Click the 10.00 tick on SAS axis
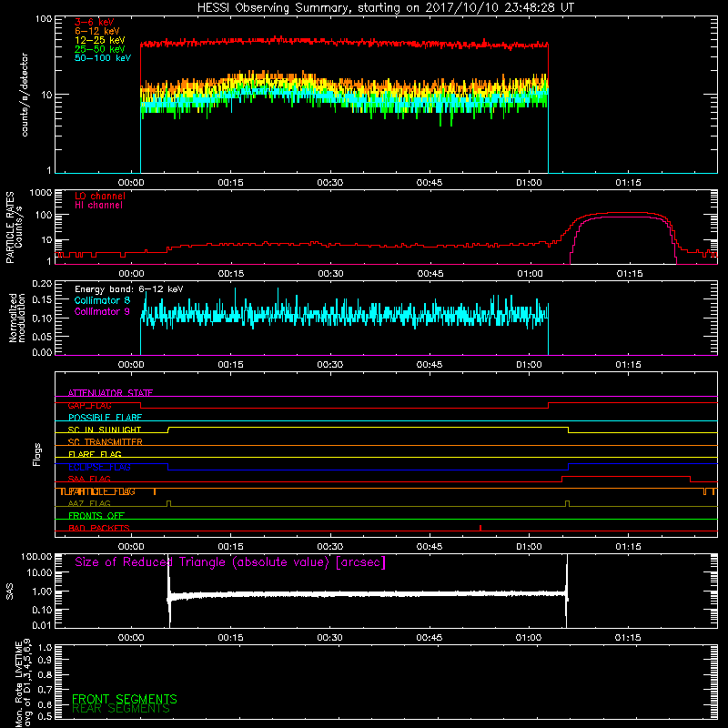Image resolution: width=728 pixels, height=728 pixels. [x=38, y=573]
